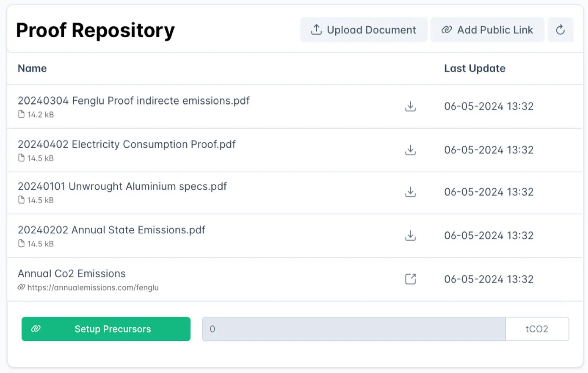Select the 20240101 Unwrought Aluminium specs file name
The image size is (588, 373).
[x=122, y=186]
